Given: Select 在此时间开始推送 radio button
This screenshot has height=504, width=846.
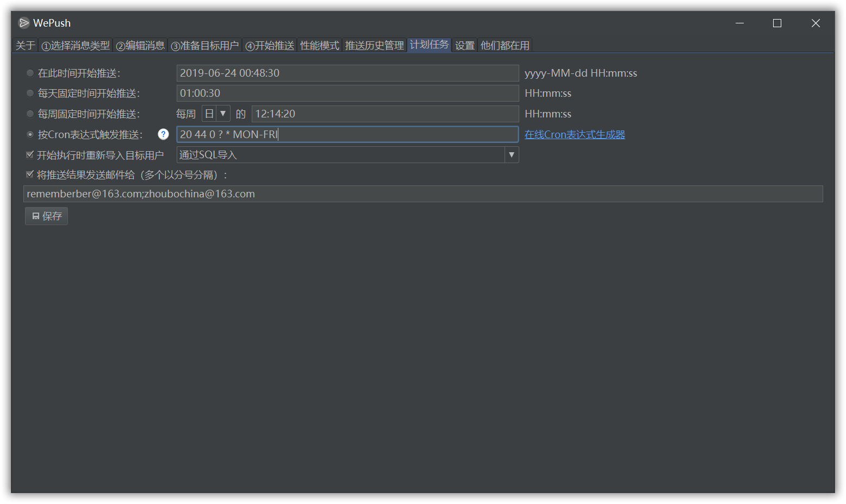Looking at the screenshot, I should (x=30, y=73).
